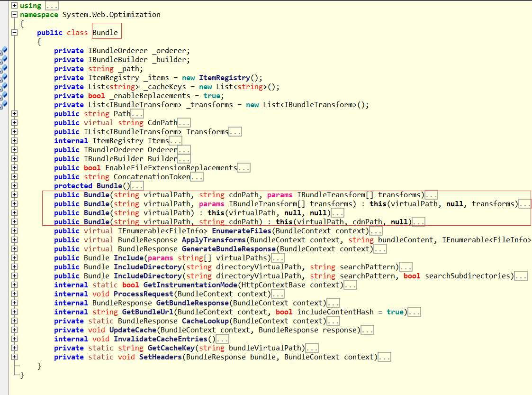Screen dimensions: 532x395
Task: Expand Bundle constructor with cdnPath and params transforms
Action: (14, 194)
